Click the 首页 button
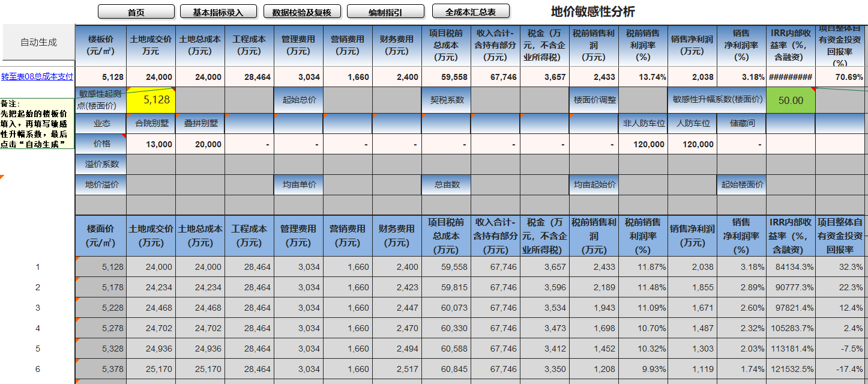868x384 pixels. (x=136, y=11)
